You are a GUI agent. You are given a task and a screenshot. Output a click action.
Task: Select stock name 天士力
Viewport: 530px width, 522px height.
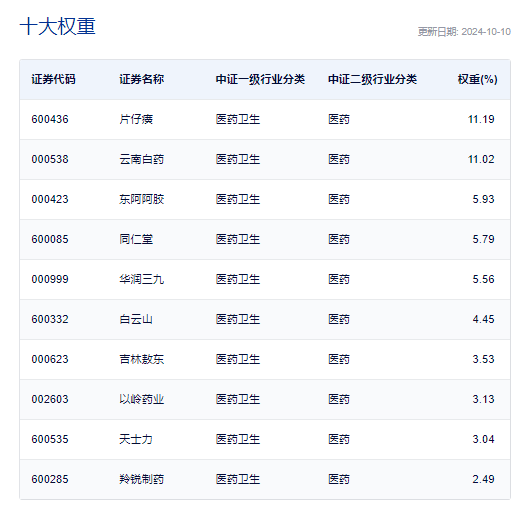point(136,439)
